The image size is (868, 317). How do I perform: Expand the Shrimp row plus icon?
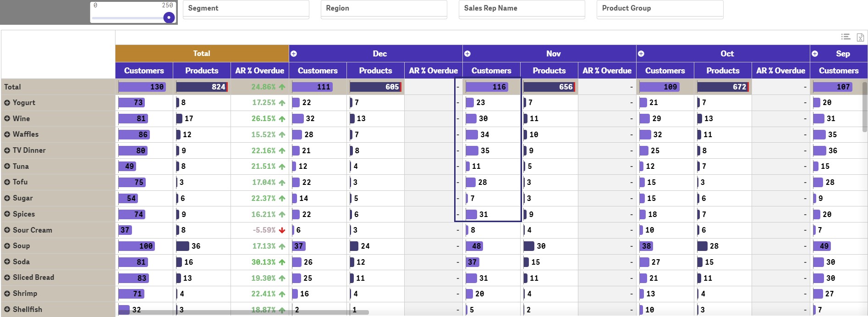pyautogui.click(x=7, y=294)
